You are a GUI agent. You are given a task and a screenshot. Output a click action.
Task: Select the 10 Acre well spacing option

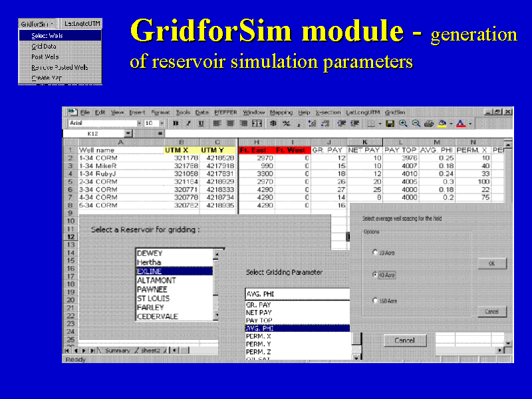tap(375, 252)
